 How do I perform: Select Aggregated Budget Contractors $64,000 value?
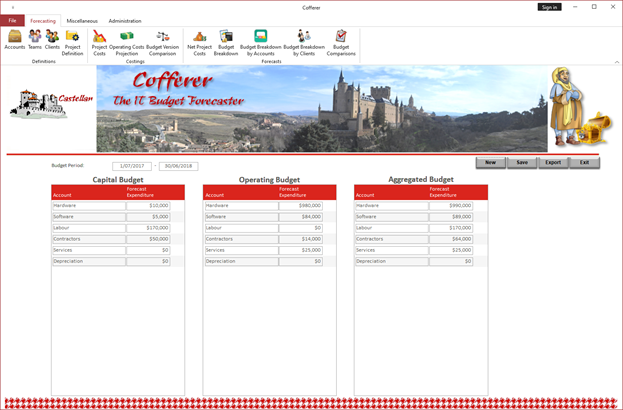(451, 239)
